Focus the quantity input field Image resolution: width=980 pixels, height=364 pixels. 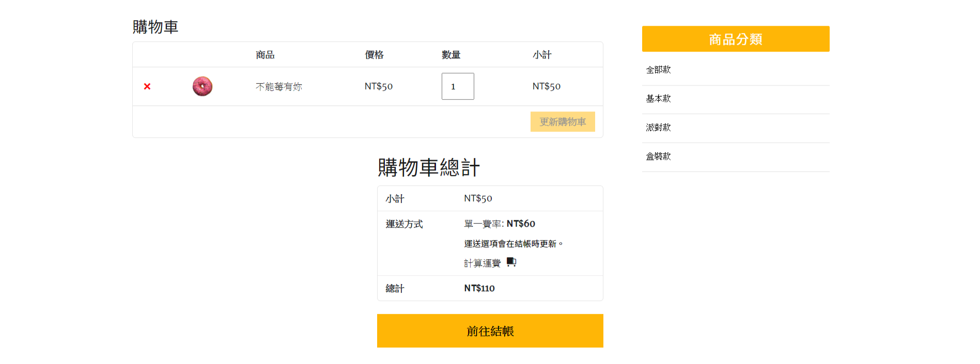coord(457,86)
